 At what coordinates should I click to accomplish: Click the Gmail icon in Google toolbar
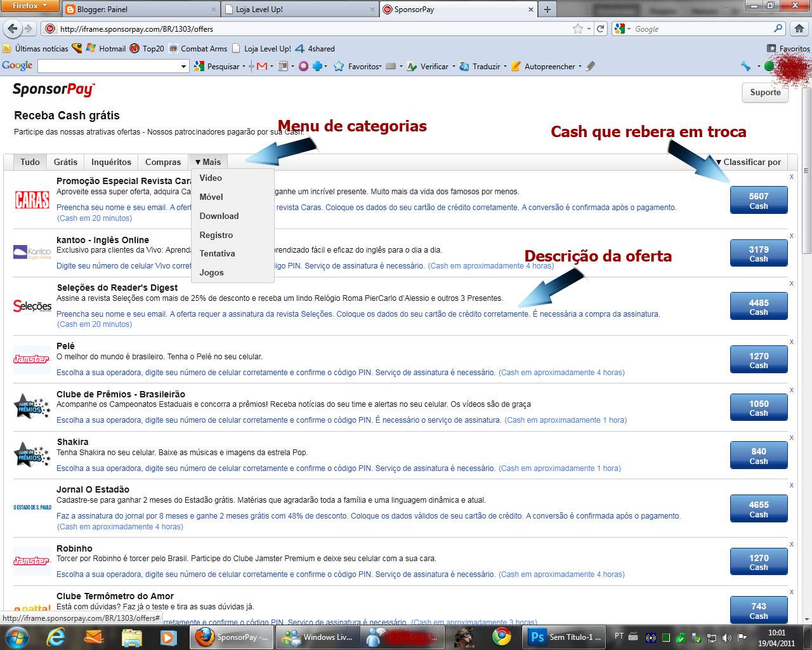(262, 66)
